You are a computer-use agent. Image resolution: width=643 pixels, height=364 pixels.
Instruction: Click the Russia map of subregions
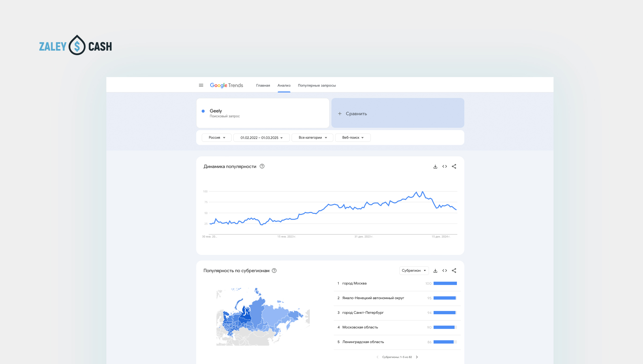point(263,317)
